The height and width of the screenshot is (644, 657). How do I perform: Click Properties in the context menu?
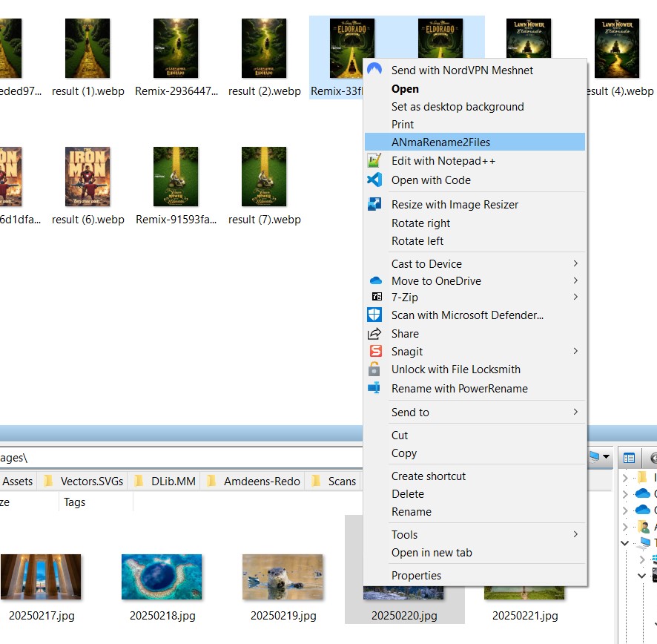pyautogui.click(x=416, y=575)
